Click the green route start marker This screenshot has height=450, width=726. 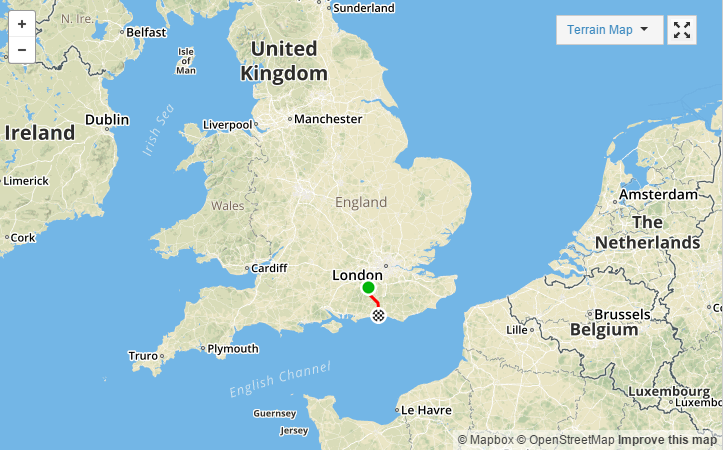pos(368,288)
